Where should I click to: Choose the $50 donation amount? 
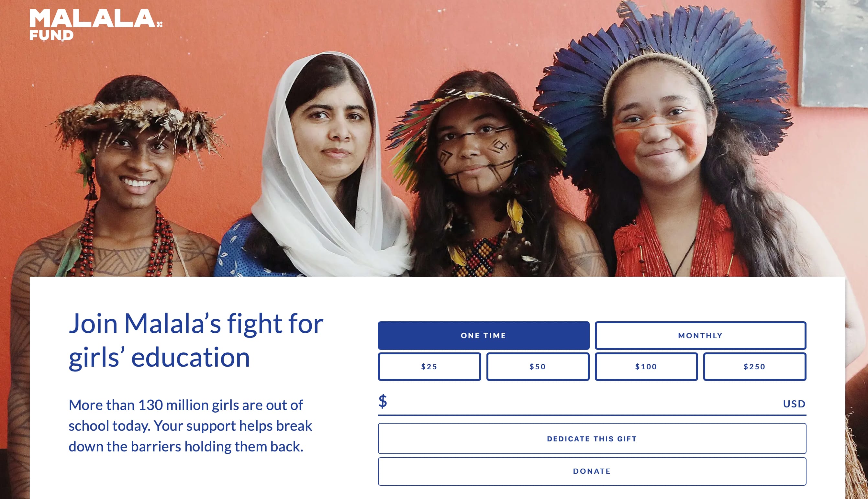[538, 367]
